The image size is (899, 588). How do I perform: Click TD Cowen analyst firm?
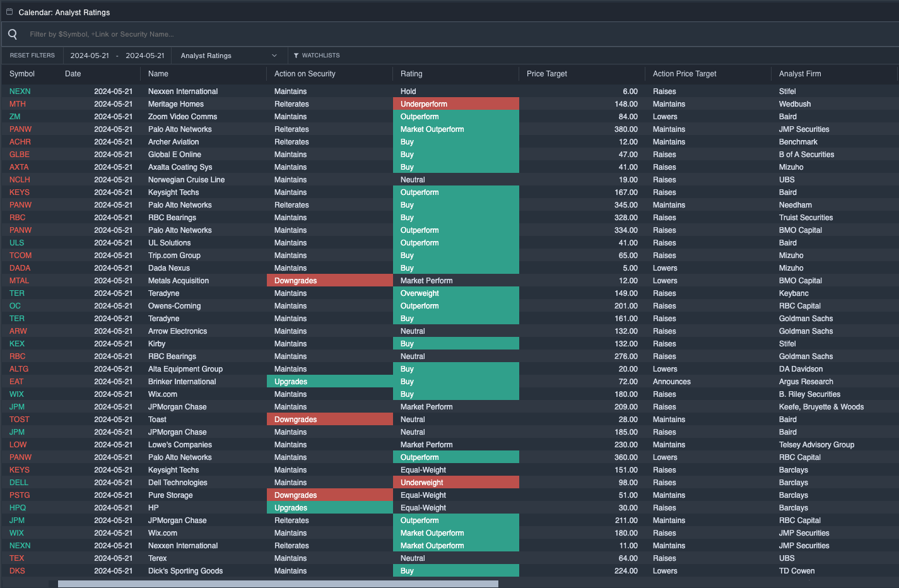(797, 571)
